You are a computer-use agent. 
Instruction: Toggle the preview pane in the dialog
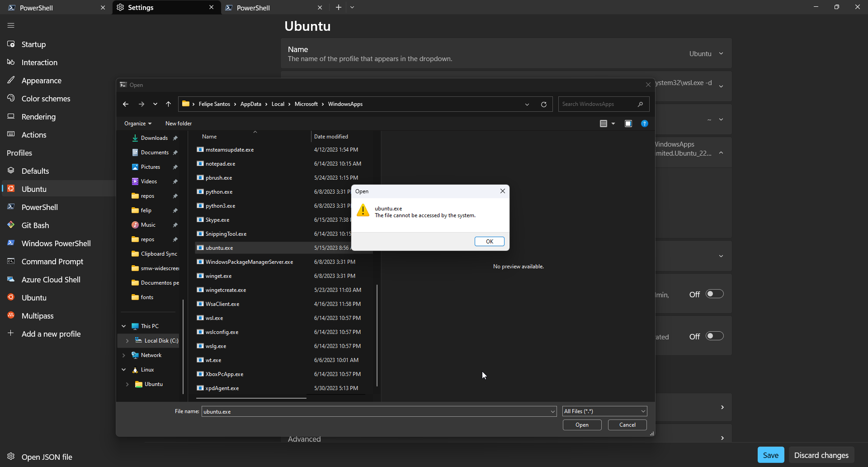tap(628, 123)
